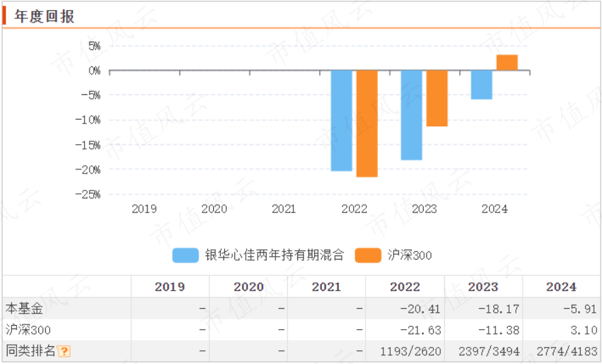
Task: Click the 同类排名 row label
Action: (x=30, y=351)
